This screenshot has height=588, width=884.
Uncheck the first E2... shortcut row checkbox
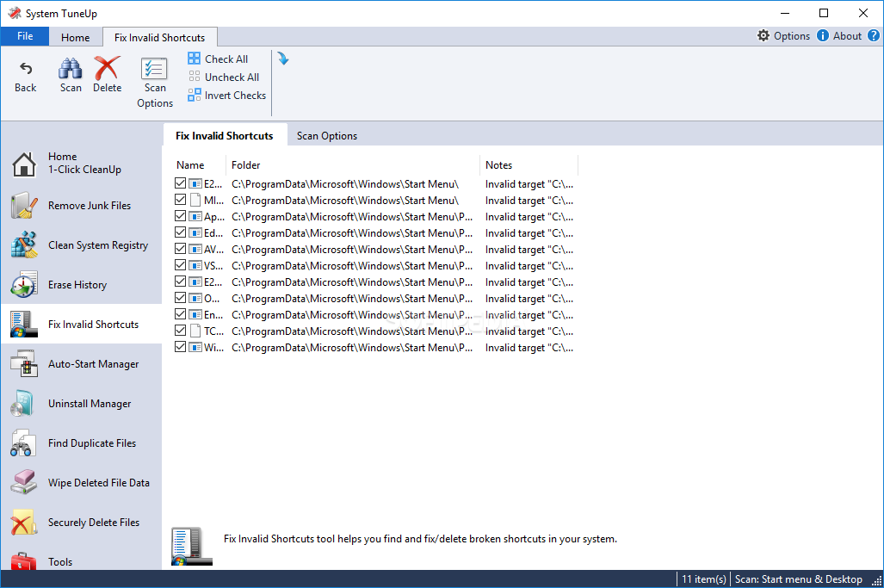coord(181,183)
